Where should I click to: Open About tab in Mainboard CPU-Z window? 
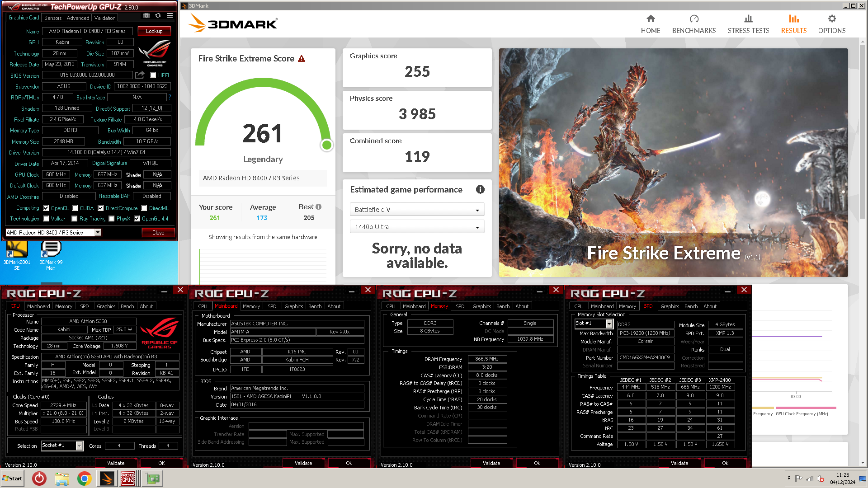pos(334,306)
